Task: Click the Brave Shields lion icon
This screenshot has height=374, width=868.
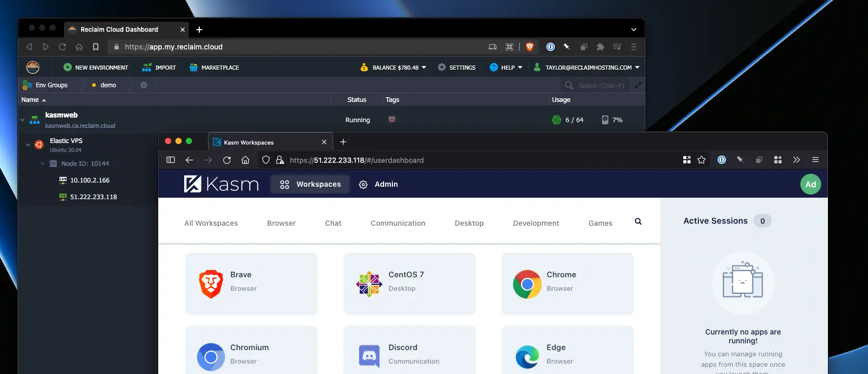Action: pos(530,47)
